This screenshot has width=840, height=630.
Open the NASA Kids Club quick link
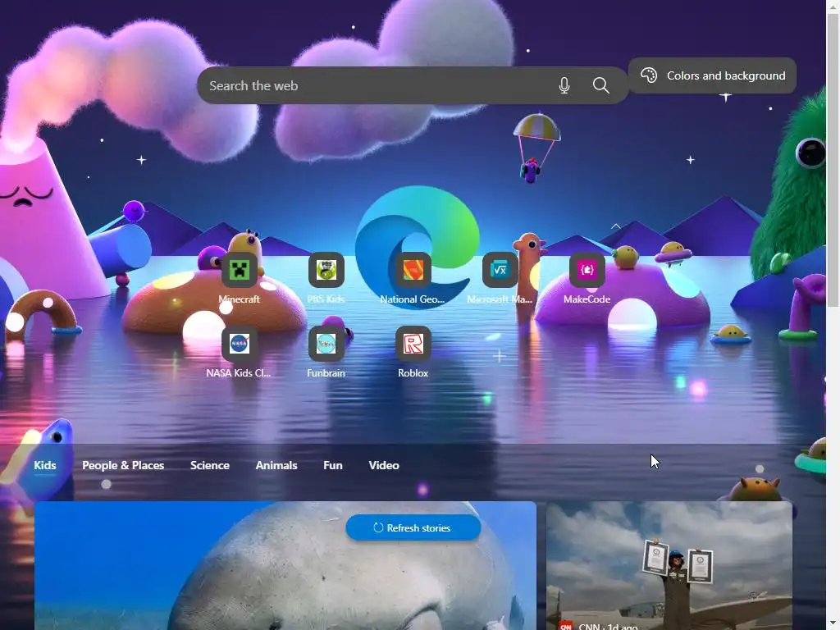point(239,344)
